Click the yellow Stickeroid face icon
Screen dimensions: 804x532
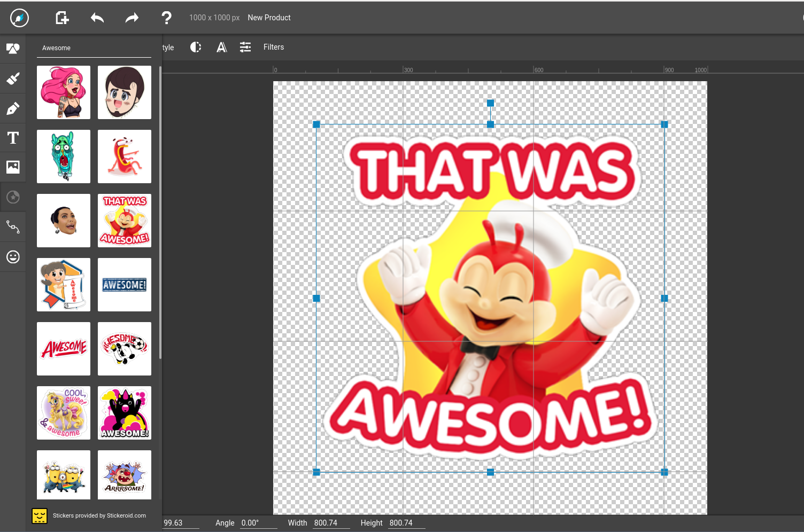[x=40, y=515]
